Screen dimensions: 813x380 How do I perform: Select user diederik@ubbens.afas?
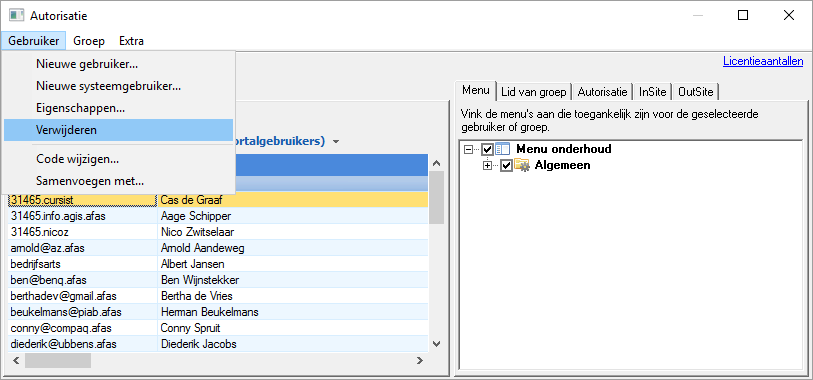point(82,344)
